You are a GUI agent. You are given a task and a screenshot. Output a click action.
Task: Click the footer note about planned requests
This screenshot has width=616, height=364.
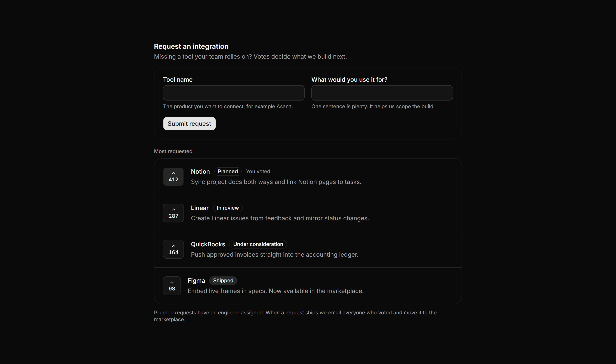click(x=295, y=316)
